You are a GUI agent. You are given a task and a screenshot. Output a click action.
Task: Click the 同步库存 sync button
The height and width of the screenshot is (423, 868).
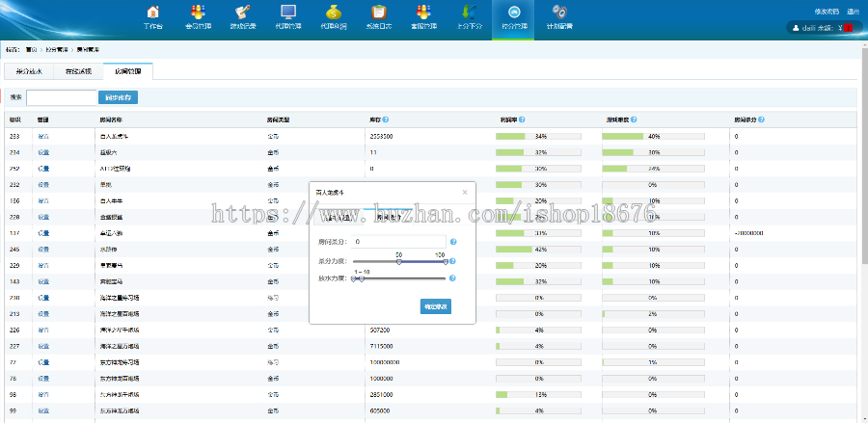click(119, 97)
